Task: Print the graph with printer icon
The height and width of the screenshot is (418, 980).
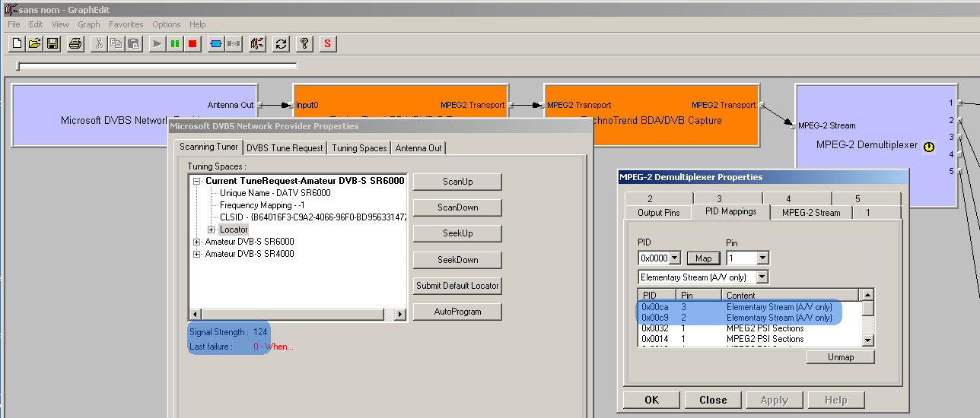Action: (75, 43)
